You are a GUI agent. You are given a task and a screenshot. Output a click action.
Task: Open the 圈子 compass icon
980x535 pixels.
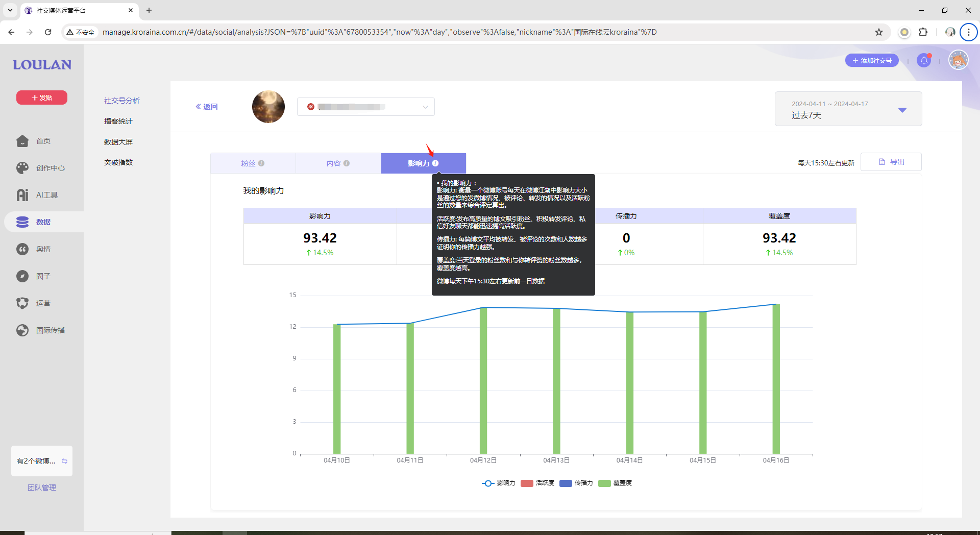click(22, 276)
